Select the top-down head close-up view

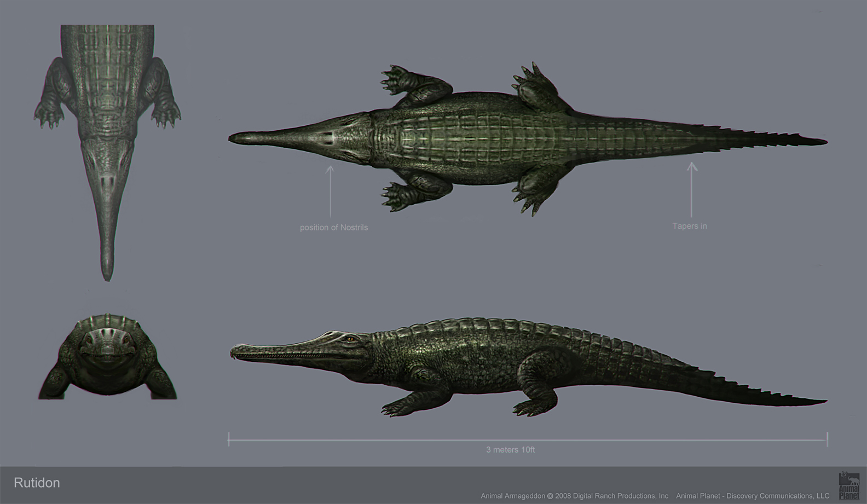coord(107,153)
